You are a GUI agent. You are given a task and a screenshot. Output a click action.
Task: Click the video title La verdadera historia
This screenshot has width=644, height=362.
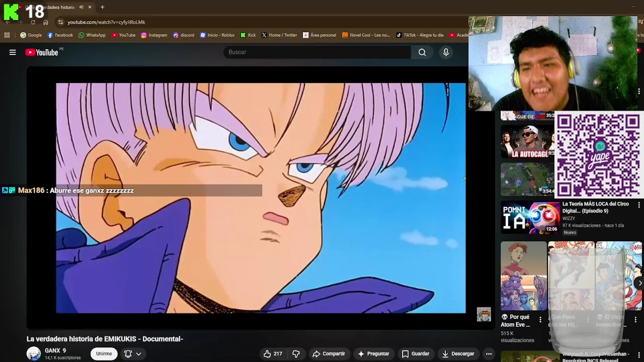tap(105, 339)
